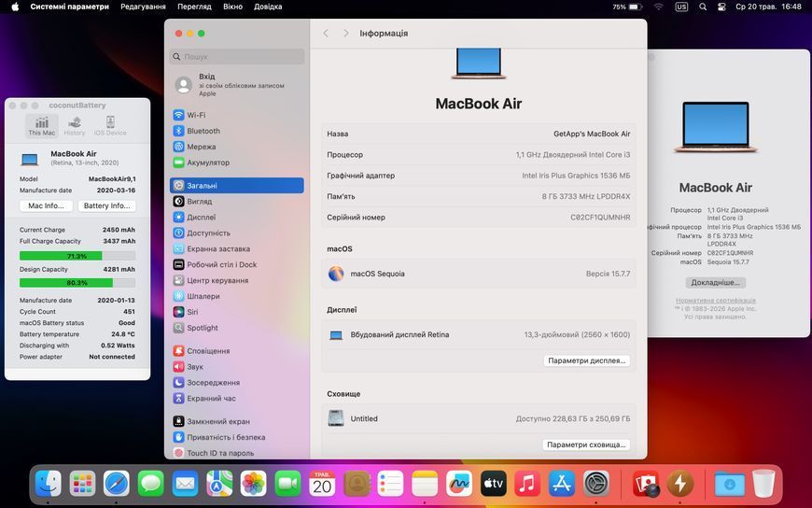Open Нормативна сертифікація link

[x=715, y=300]
